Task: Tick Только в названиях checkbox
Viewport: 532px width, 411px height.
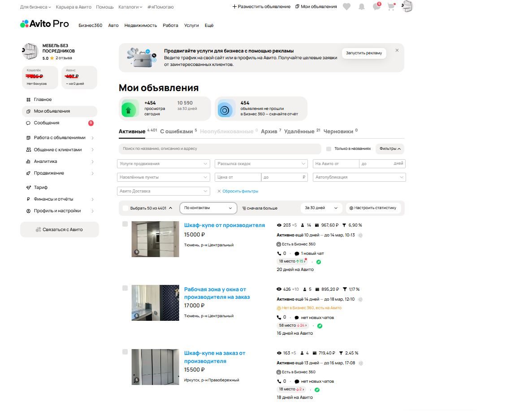Action: tap(329, 149)
